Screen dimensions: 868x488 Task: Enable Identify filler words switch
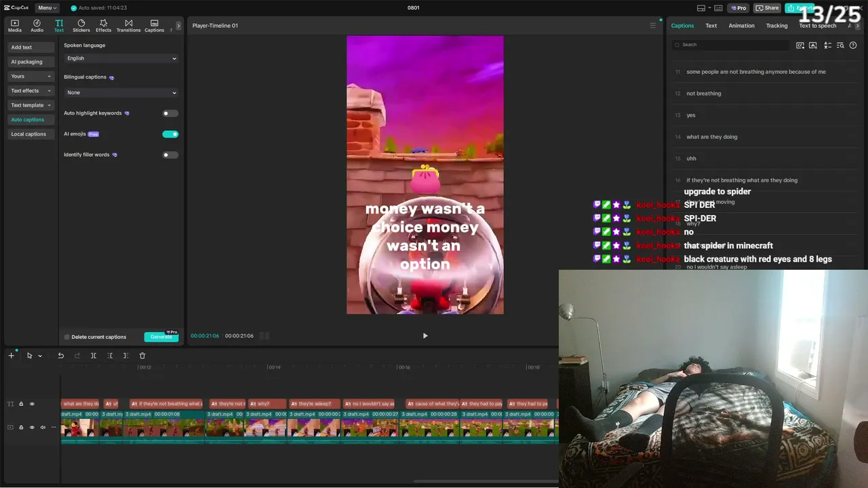[170, 155]
